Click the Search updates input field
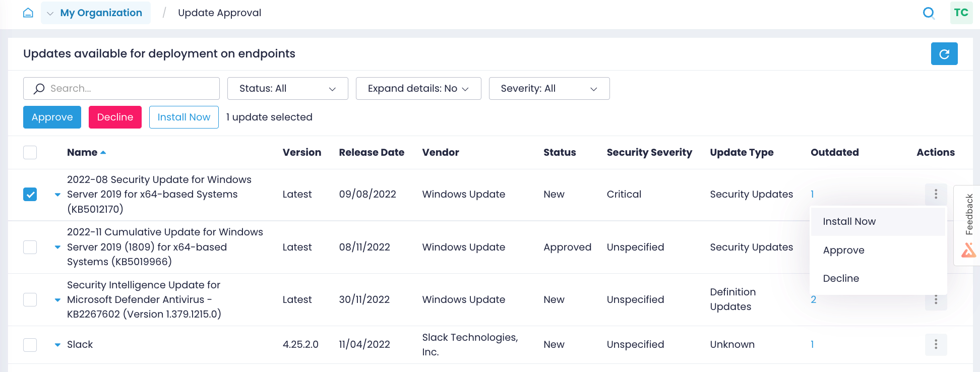The height and width of the screenshot is (372, 980). (x=129, y=89)
